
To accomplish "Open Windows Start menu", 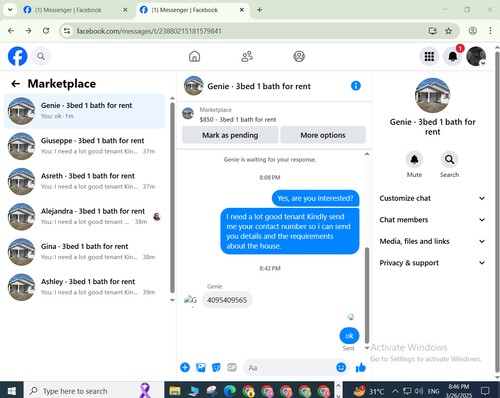I will click(12, 390).
